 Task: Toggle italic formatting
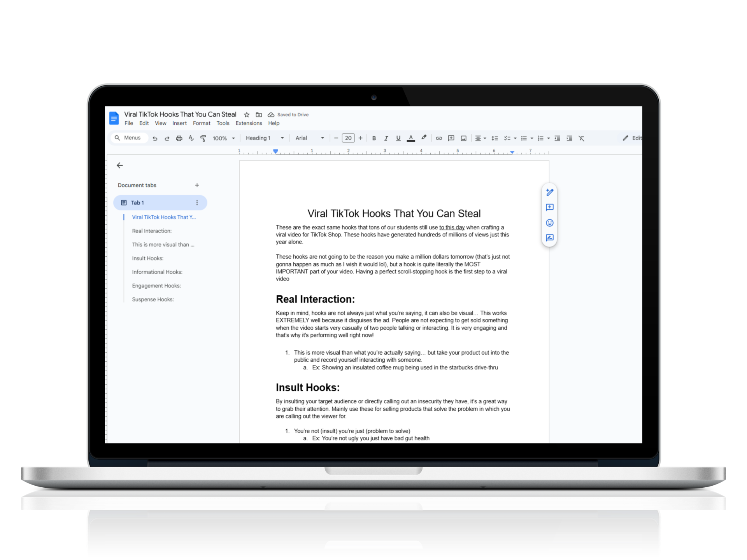point(386,138)
